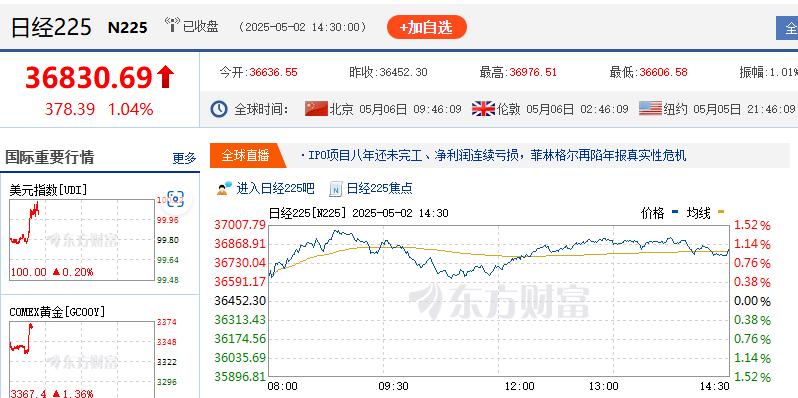Click the US flag icon next to 纽约
The height and width of the screenshot is (398, 798).
(x=650, y=108)
